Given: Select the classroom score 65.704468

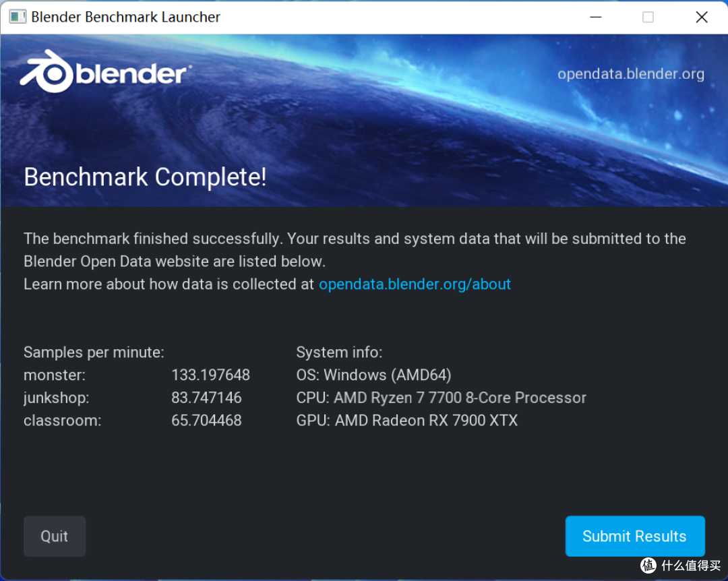Looking at the screenshot, I should click(x=206, y=421).
